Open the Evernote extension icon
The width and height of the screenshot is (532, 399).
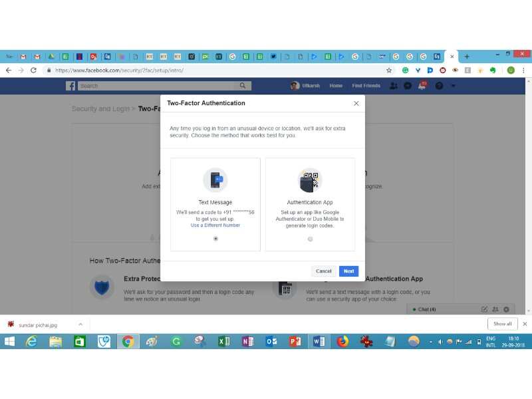pos(493,70)
